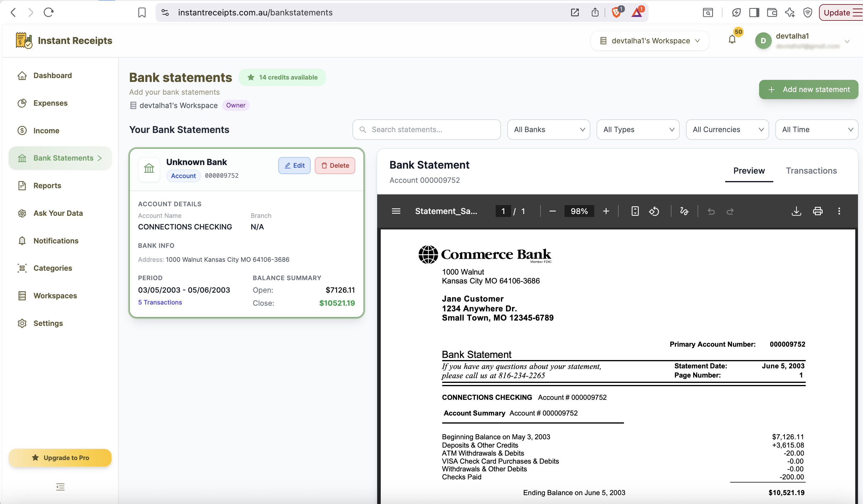This screenshot has width=863, height=504.
Task: Toggle the browser sidebar panel icon
Action: tap(754, 13)
